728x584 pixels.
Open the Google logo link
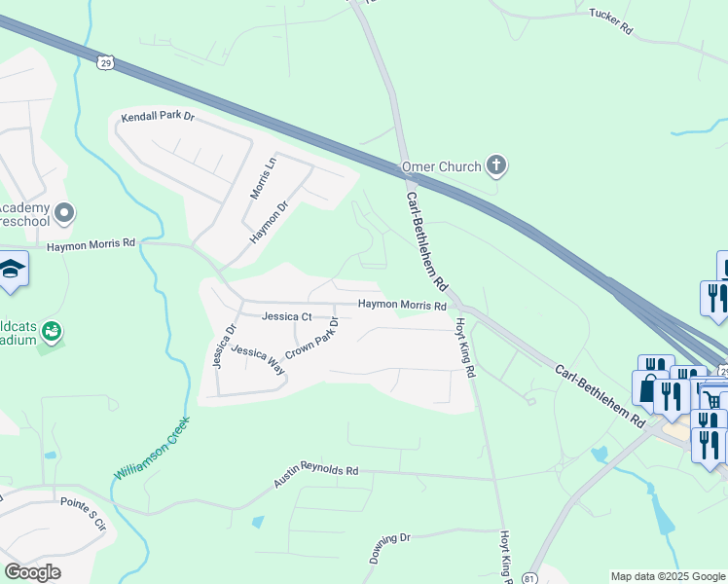(32, 572)
